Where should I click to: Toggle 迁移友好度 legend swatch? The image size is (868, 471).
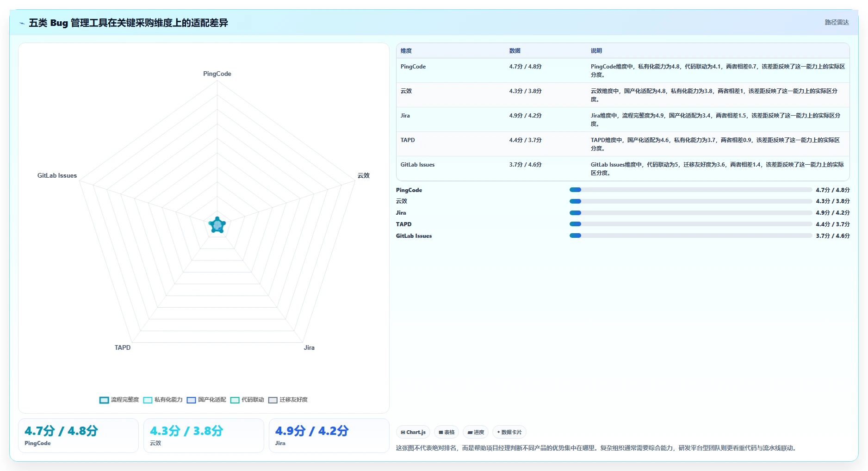click(x=273, y=400)
